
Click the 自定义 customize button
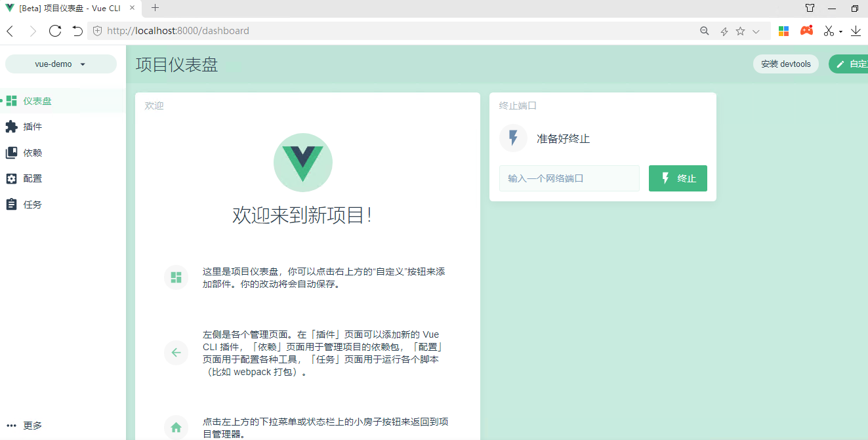click(x=853, y=64)
